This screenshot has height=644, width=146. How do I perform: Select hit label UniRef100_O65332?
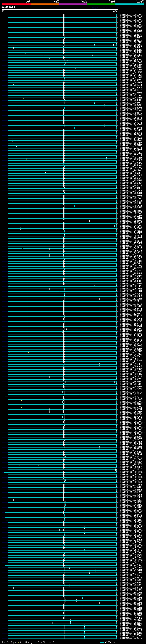tap(131, 118)
